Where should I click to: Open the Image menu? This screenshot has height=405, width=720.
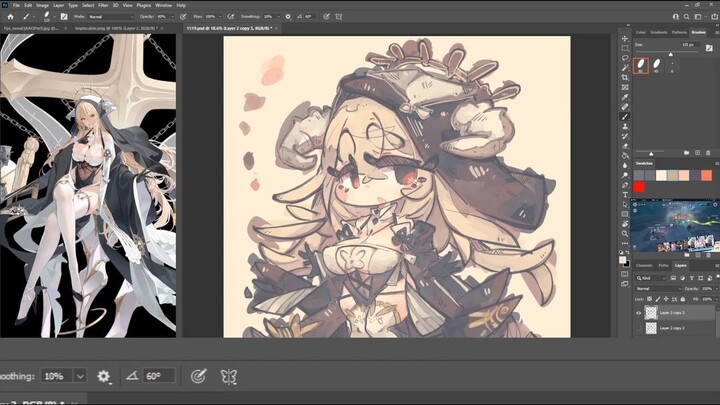pos(42,6)
